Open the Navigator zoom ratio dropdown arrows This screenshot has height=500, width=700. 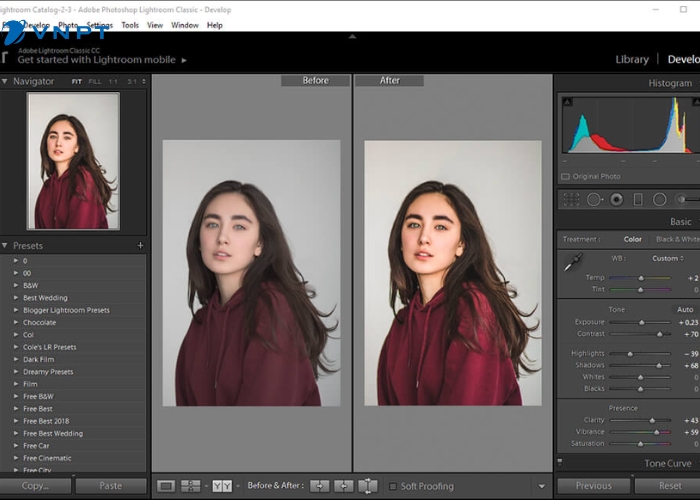pos(144,82)
